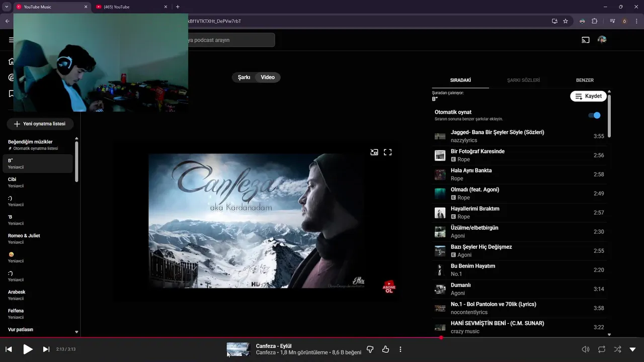Click ABONE OL badge on the video
The height and width of the screenshot is (362, 644).
(389, 287)
